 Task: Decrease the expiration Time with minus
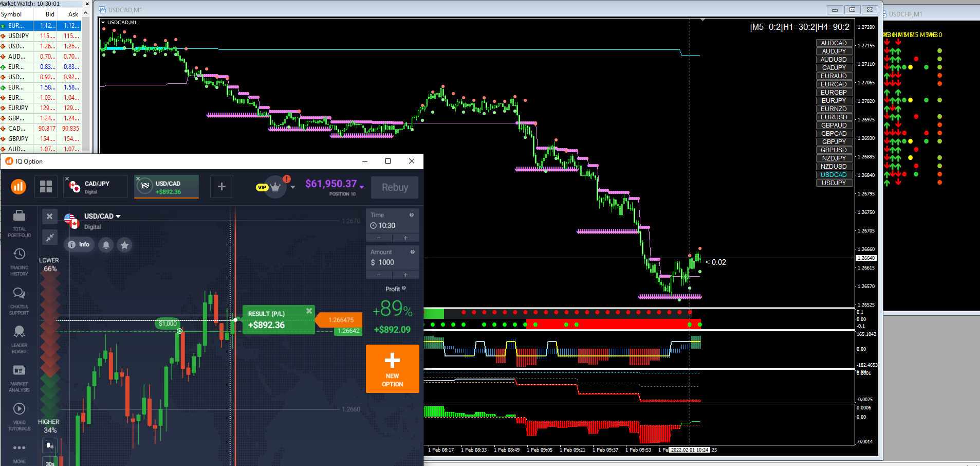(x=379, y=238)
